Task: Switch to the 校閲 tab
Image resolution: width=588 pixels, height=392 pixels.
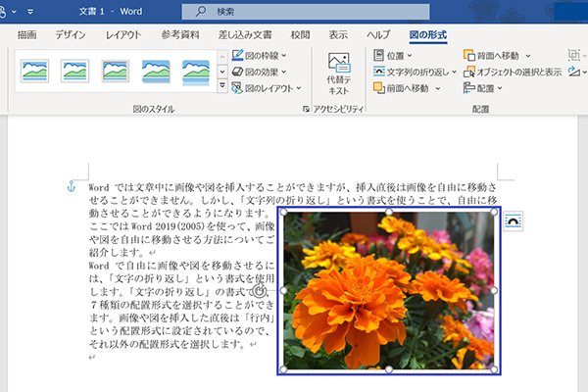Action: [301, 35]
